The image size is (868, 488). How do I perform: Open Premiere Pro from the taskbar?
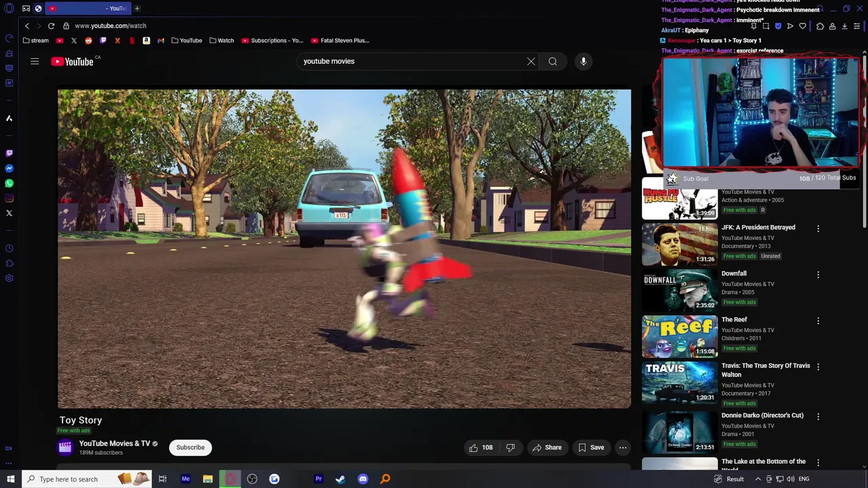click(x=318, y=479)
